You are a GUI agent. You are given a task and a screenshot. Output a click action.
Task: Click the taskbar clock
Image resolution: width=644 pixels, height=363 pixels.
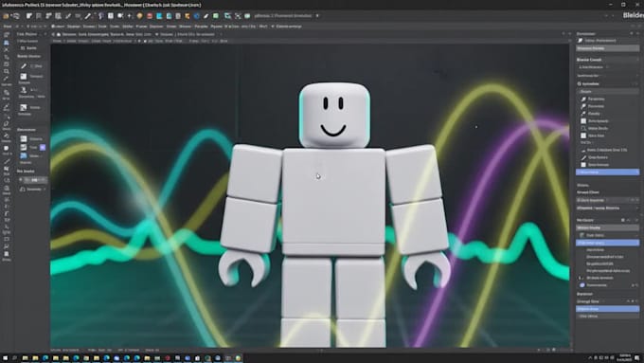pos(625,357)
